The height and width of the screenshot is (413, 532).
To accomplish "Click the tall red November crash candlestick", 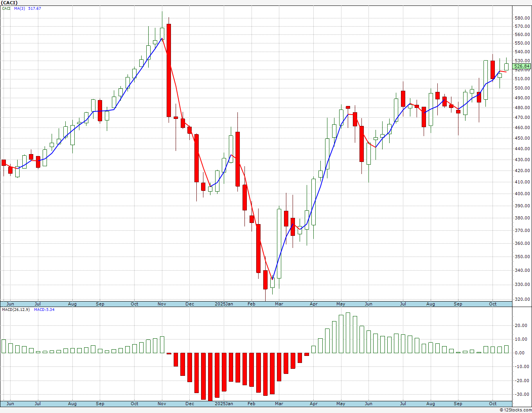I will tap(169, 70).
